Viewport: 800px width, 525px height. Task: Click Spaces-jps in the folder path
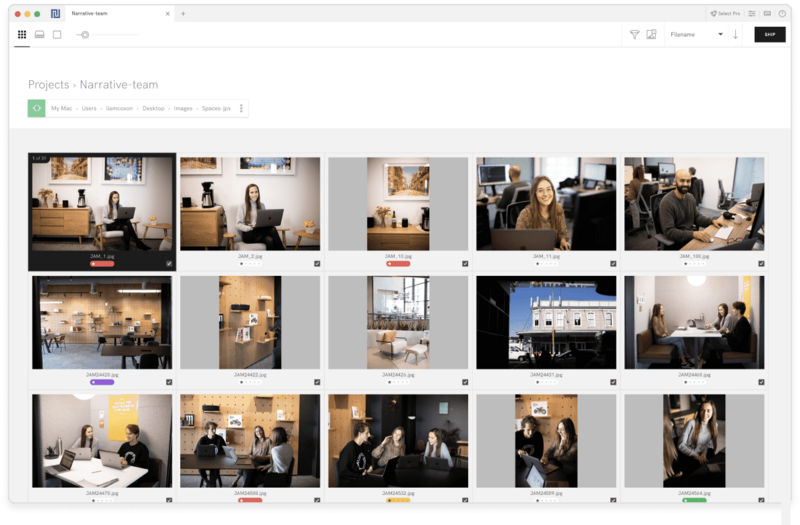click(216, 109)
